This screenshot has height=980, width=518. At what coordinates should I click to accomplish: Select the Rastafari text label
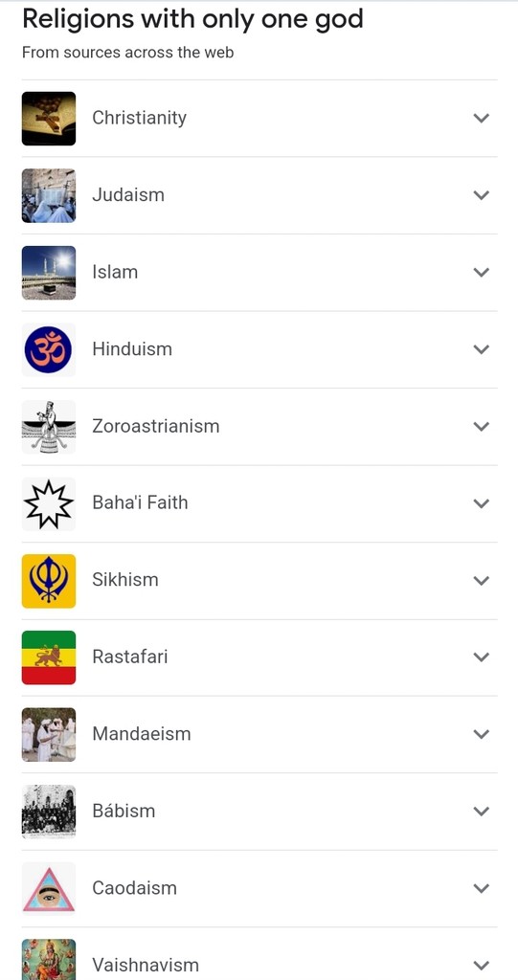click(130, 657)
